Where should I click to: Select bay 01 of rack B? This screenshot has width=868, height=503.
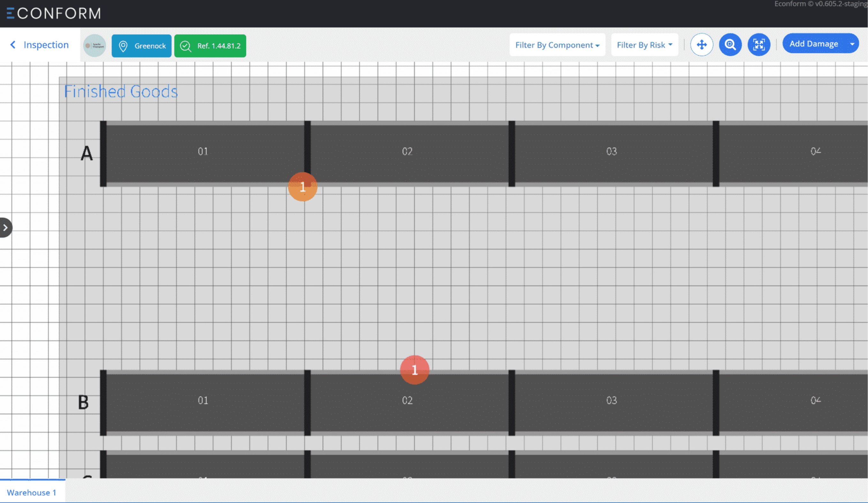(203, 401)
